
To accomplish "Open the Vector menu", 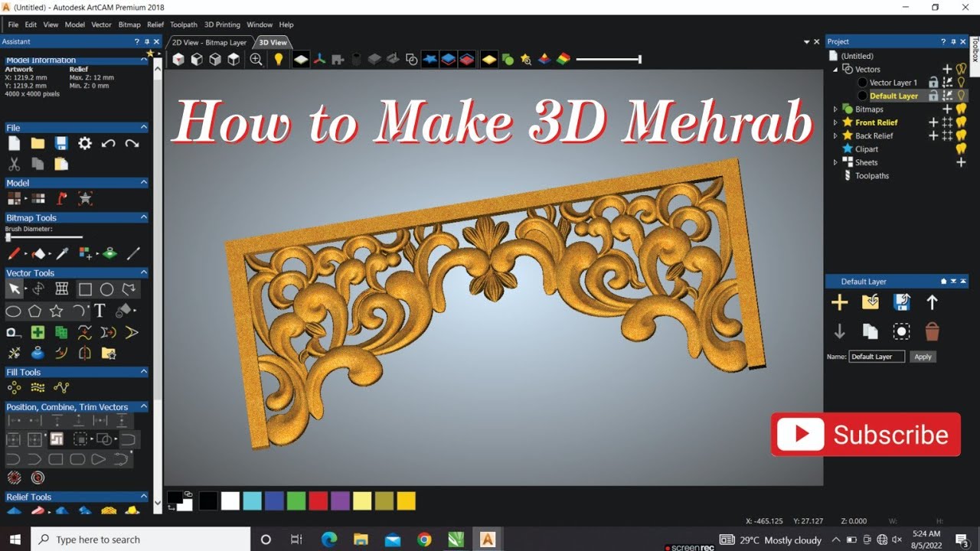I will (101, 24).
